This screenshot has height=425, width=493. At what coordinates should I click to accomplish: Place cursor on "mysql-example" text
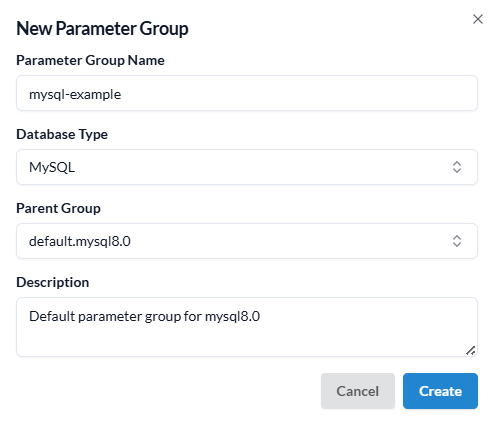point(75,95)
